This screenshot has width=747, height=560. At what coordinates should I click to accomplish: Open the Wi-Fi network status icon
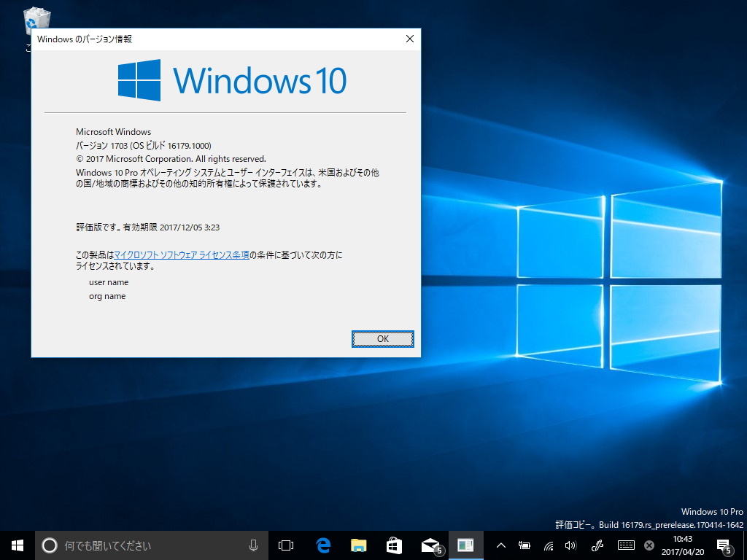549,545
